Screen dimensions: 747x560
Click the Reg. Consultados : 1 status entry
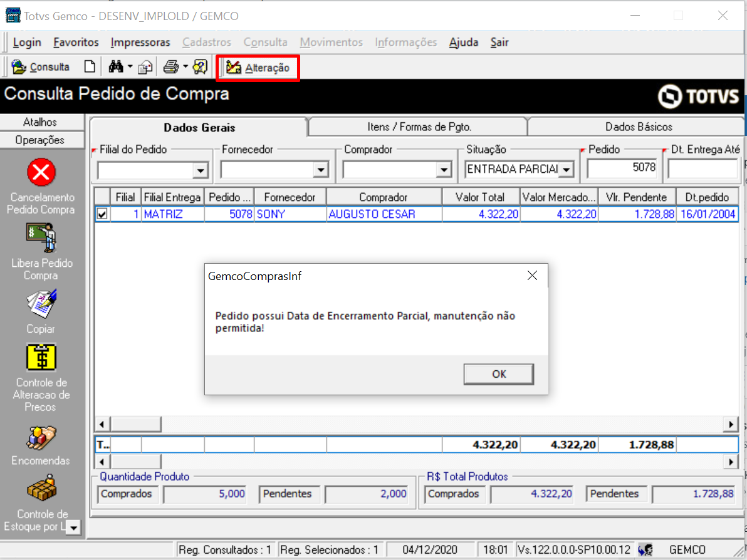(x=225, y=550)
